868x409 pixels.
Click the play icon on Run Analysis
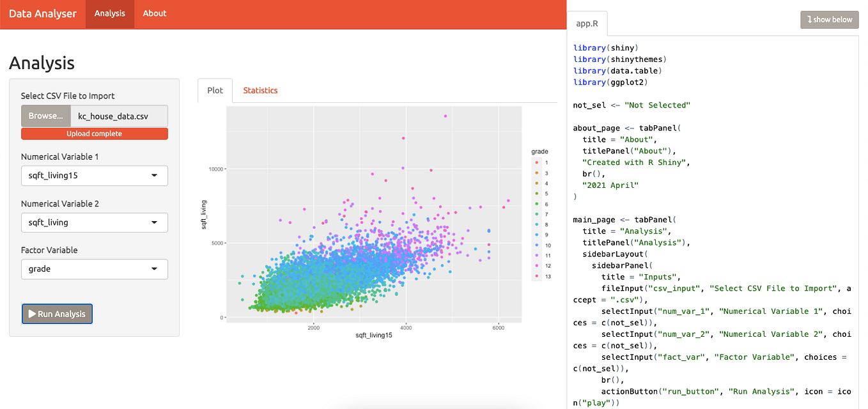[x=32, y=314]
